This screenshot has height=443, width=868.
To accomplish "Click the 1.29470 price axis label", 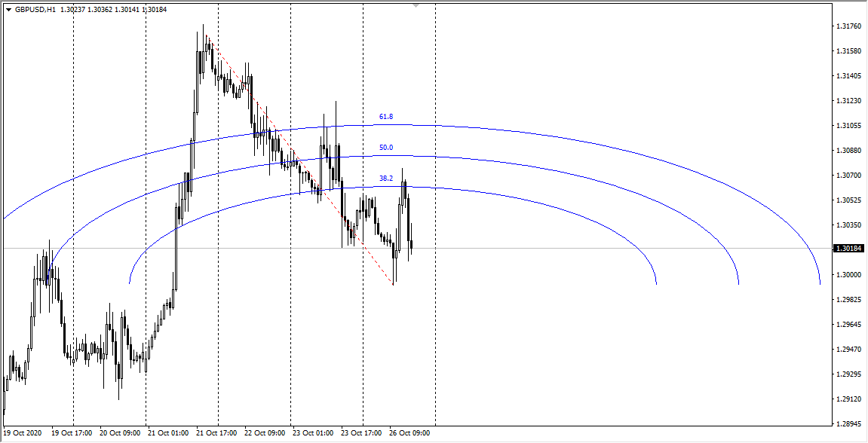I will 848,350.
